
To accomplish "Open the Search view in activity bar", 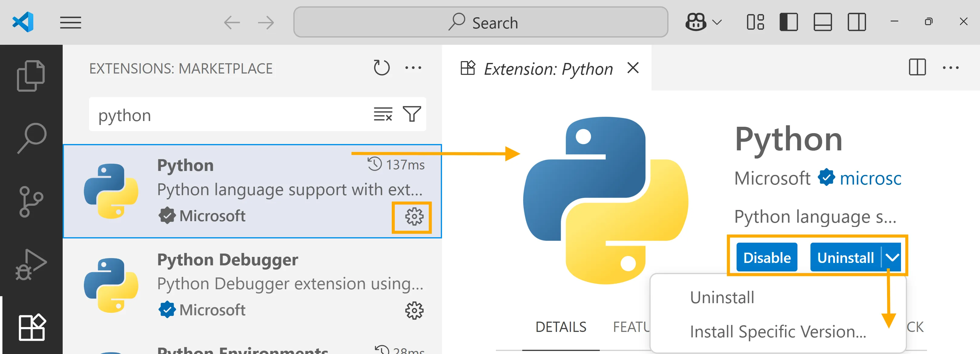I will pos(31,138).
